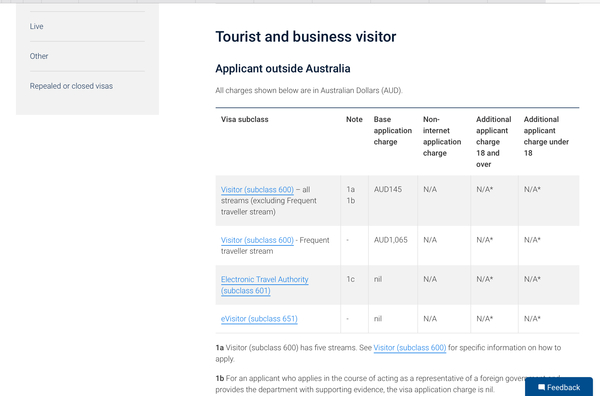This screenshot has width=600, height=396.
Task: Click the Note column header
Action: point(354,119)
